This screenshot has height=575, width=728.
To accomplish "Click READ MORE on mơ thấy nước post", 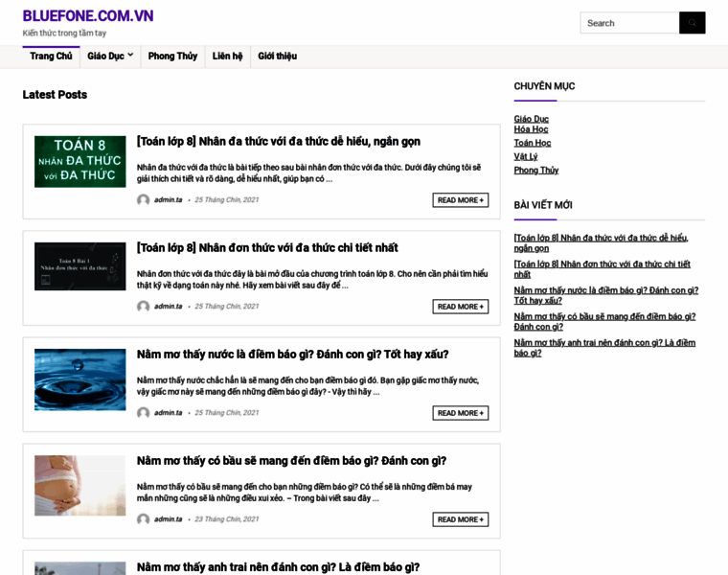I will (461, 413).
